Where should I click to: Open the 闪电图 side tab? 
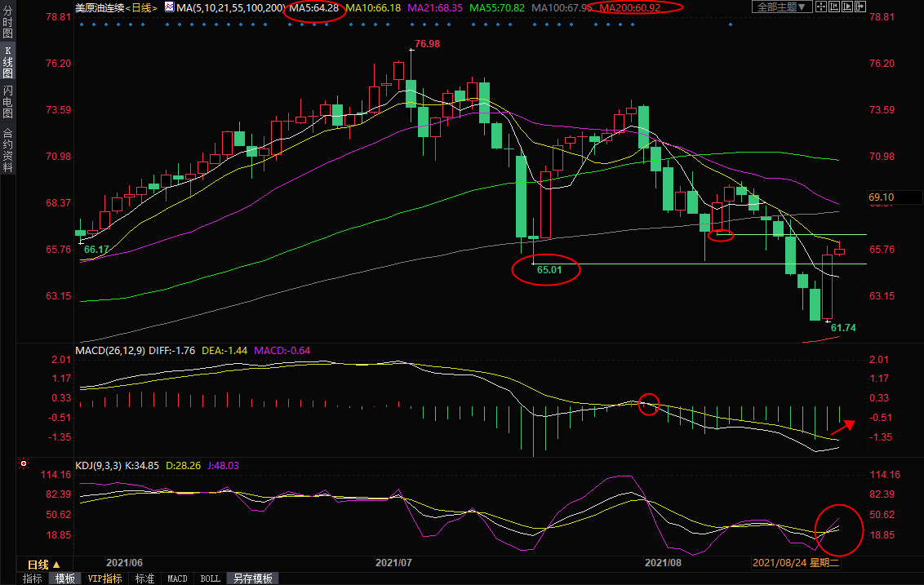(8, 101)
